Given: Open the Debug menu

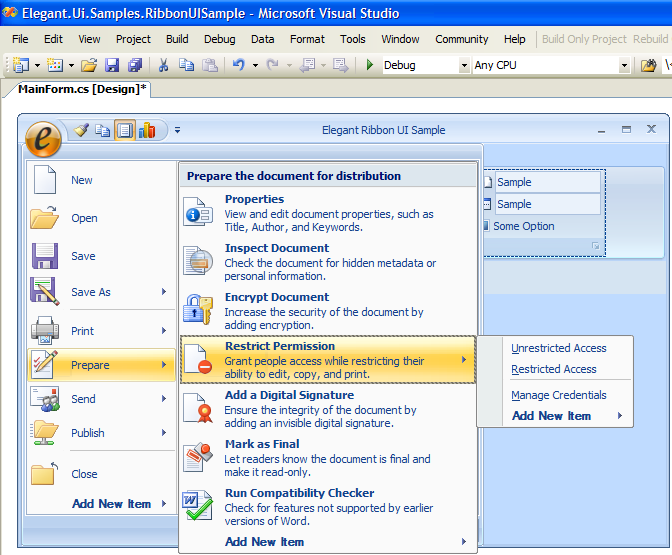Looking at the screenshot, I should (219, 39).
